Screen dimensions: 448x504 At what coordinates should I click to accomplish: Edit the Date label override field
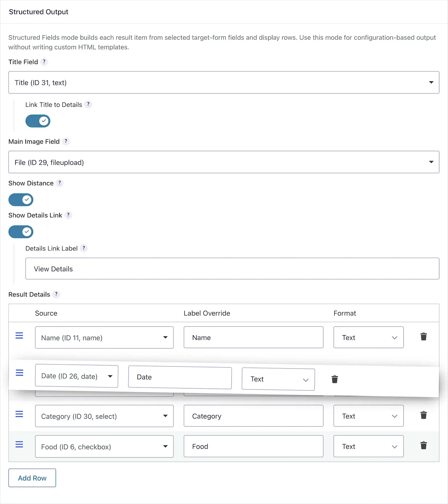pyautogui.click(x=180, y=377)
